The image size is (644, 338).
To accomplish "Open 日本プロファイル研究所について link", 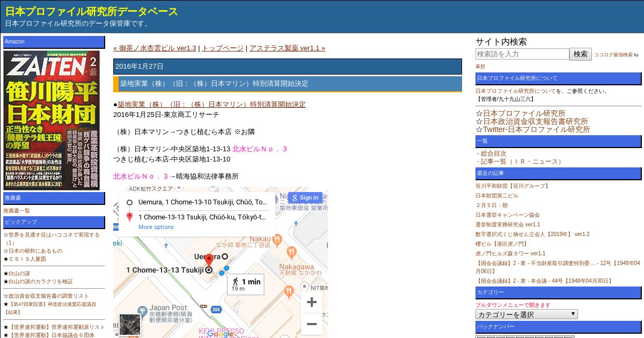I will 516,91.
